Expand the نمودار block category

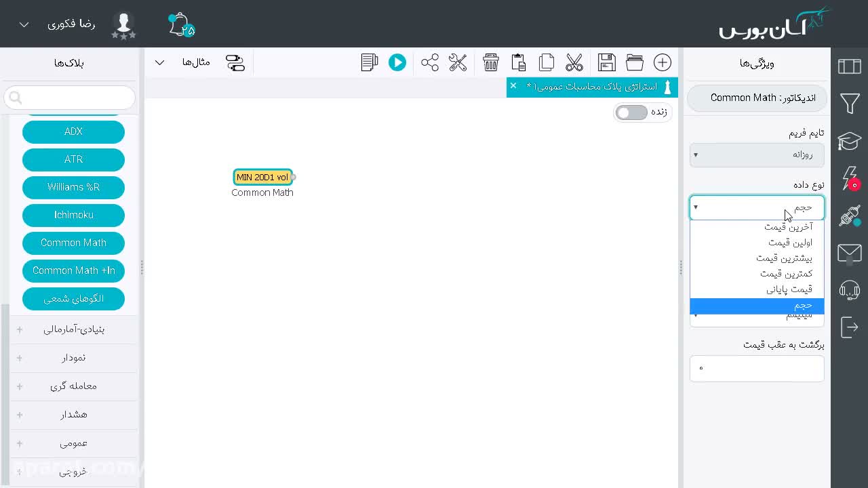73,358
